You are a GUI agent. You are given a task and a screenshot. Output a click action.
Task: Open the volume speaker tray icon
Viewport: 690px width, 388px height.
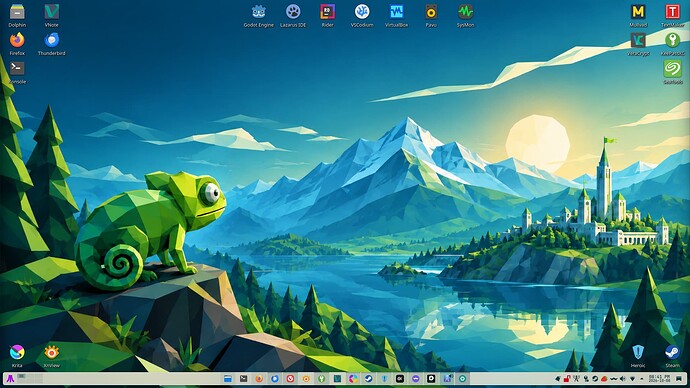pos(623,378)
